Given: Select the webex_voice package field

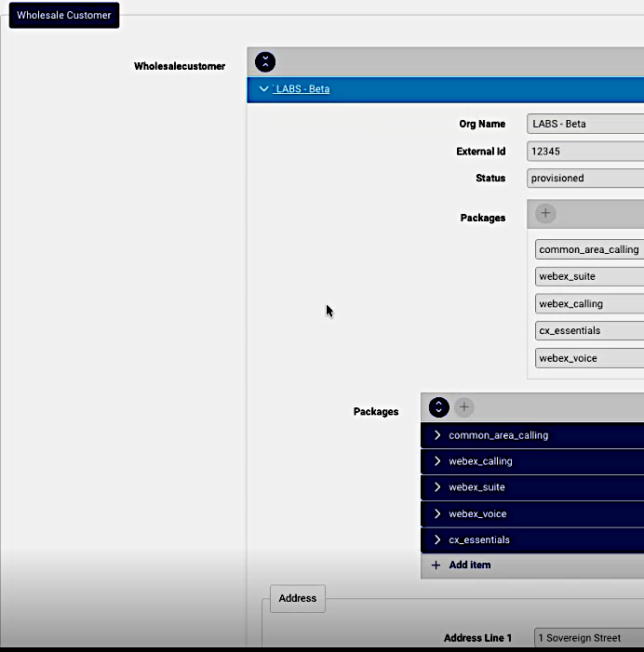Looking at the screenshot, I should [x=589, y=358].
